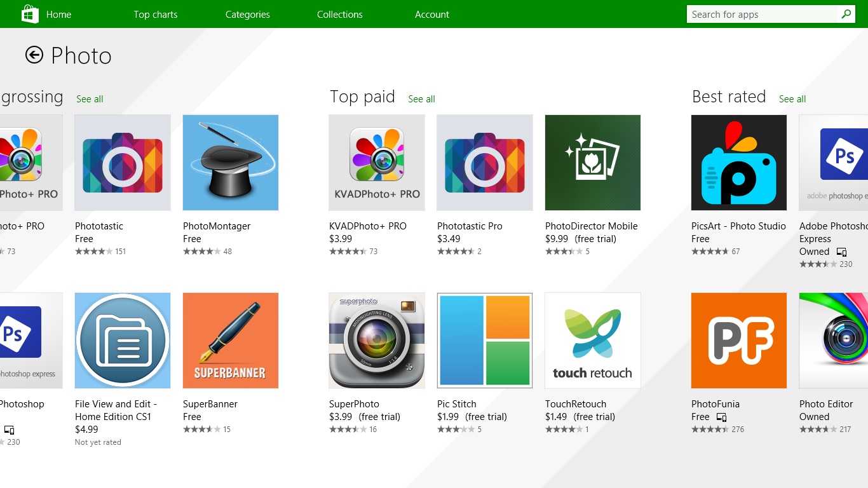The width and height of the screenshot is (868, 488).
Task: Click the PhotoFunia star rating 276
Action: click(717, 430)
